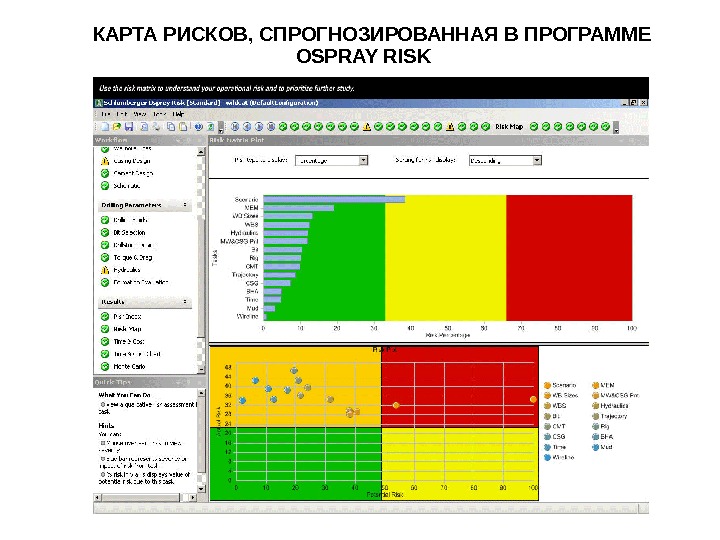This screenshot has height=540, width=720.
Task: Click the Risk Map toolbar label
Action: (x=509, y=127)
